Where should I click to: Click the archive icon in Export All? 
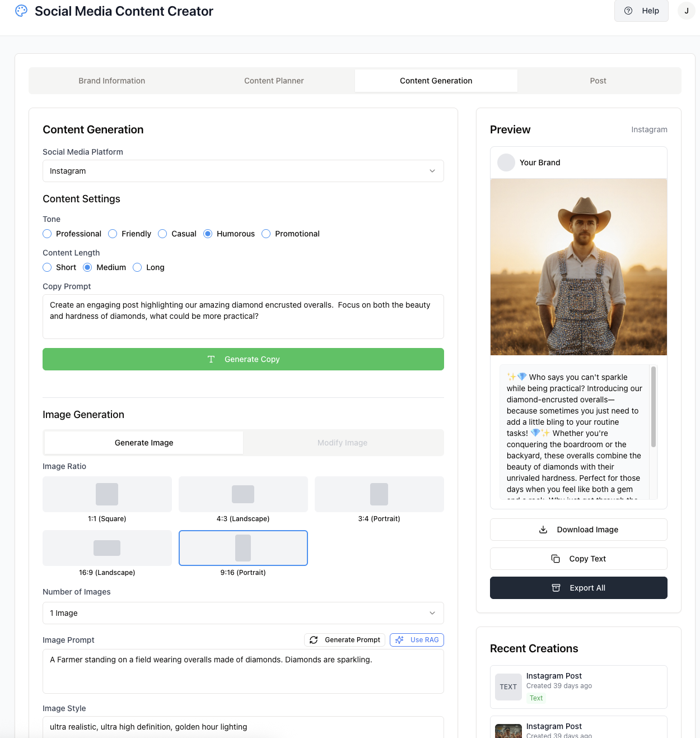pyautogui.click(x=556, y=588)
